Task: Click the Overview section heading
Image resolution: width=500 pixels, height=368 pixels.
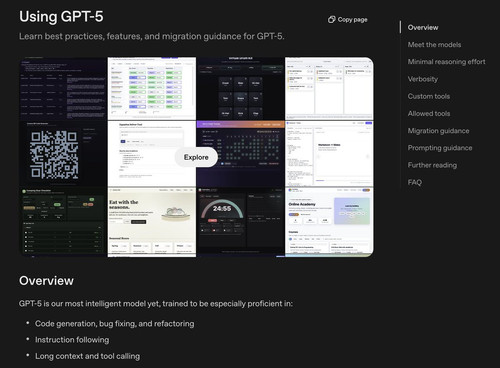Action: pyautogui.click(x=46, y=281)
